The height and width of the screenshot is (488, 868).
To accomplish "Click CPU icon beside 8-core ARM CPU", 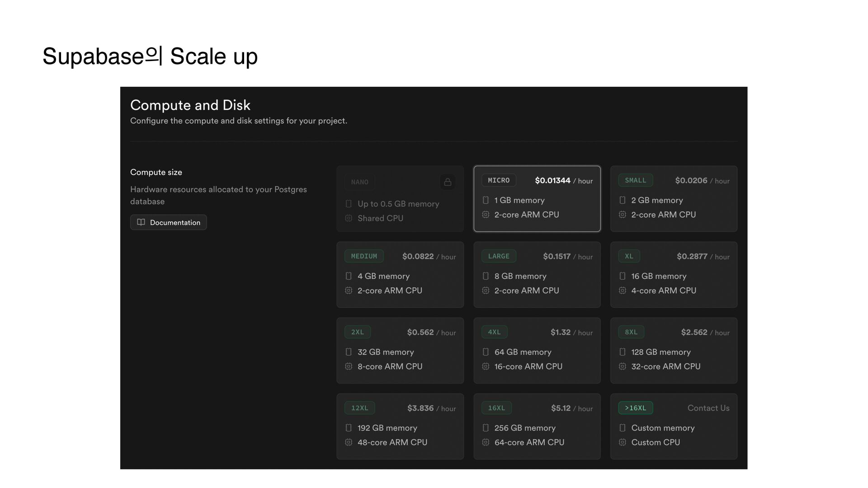I will (x=349, y=366).
